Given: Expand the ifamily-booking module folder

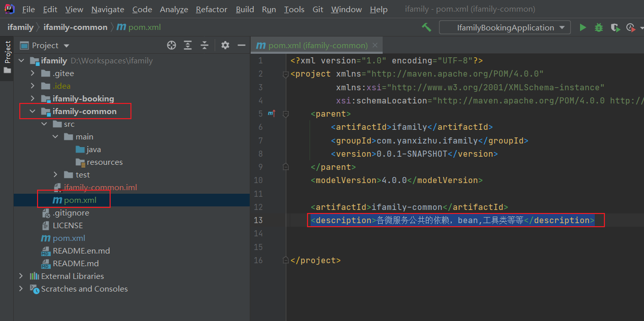Looking at the screenshot, I should 32,98.
